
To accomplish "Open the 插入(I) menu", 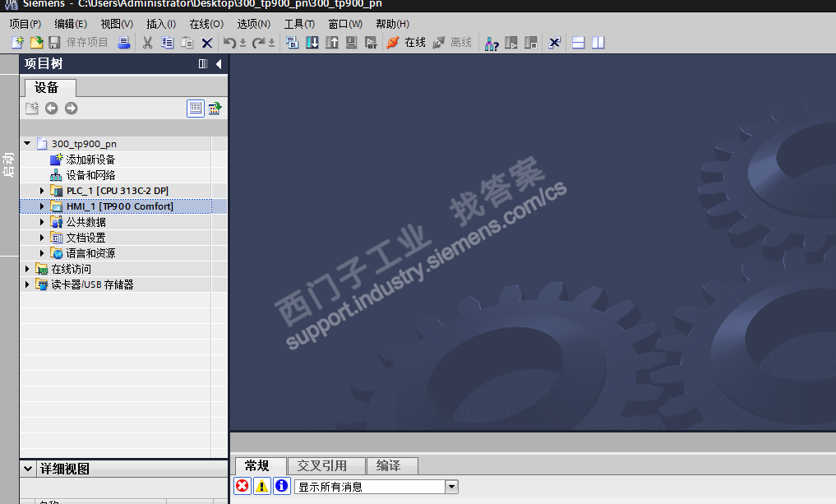I will coord(161,24).
